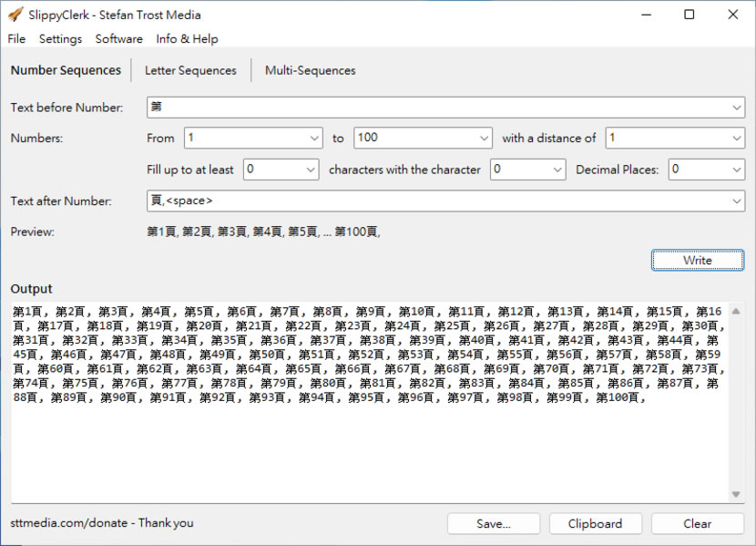Open the 'with a distance of' dropdown

coord(736,139)
